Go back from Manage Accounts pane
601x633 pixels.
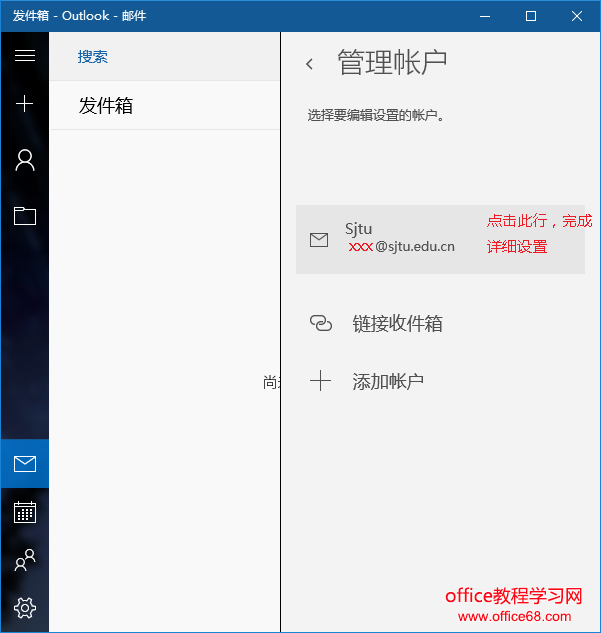point(310,64)
